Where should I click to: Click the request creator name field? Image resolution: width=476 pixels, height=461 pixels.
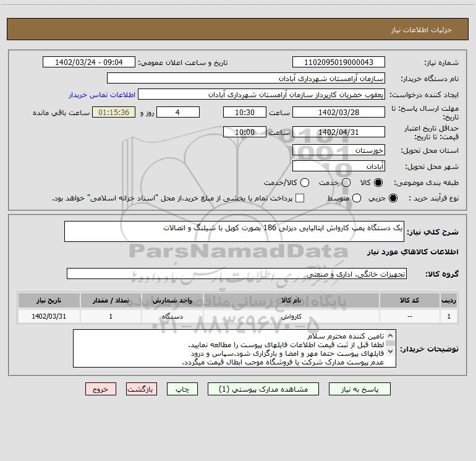[x=261, y=95]
